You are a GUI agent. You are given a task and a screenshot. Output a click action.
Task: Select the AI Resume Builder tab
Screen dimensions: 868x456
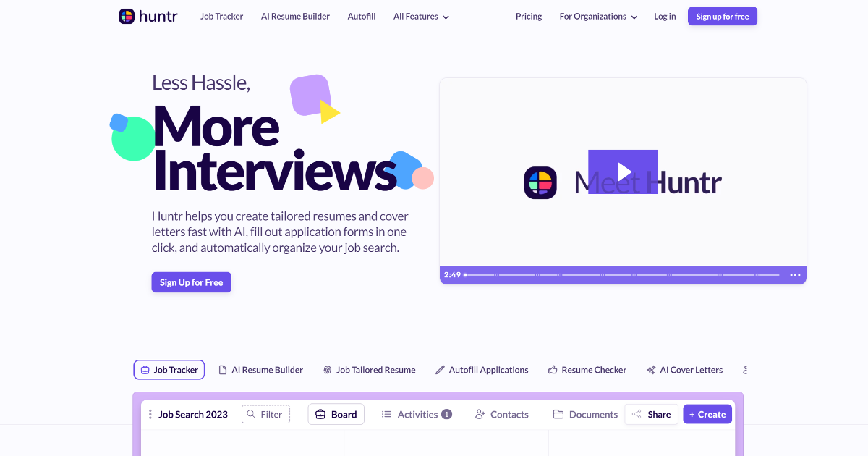[x=261, y=369]
